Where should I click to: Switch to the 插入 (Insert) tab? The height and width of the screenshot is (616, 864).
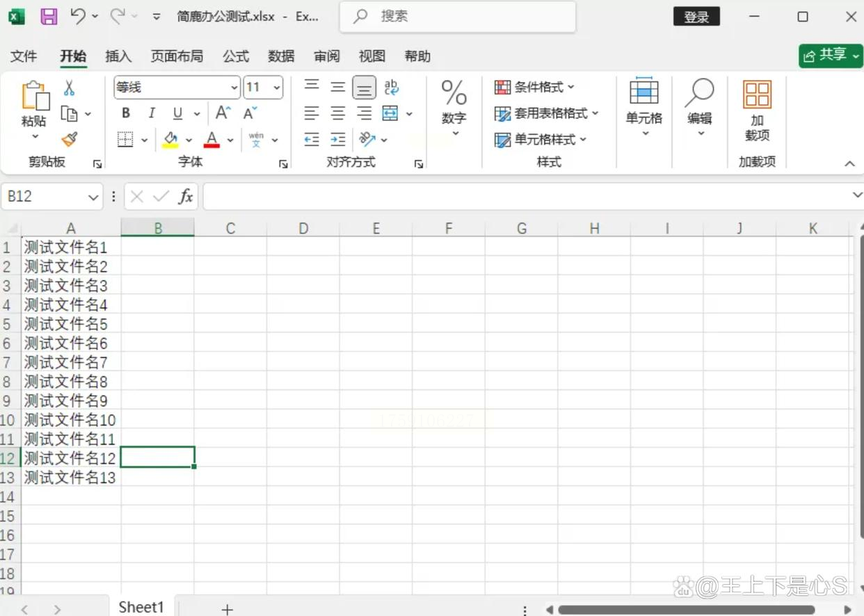(x=118, y=56)
